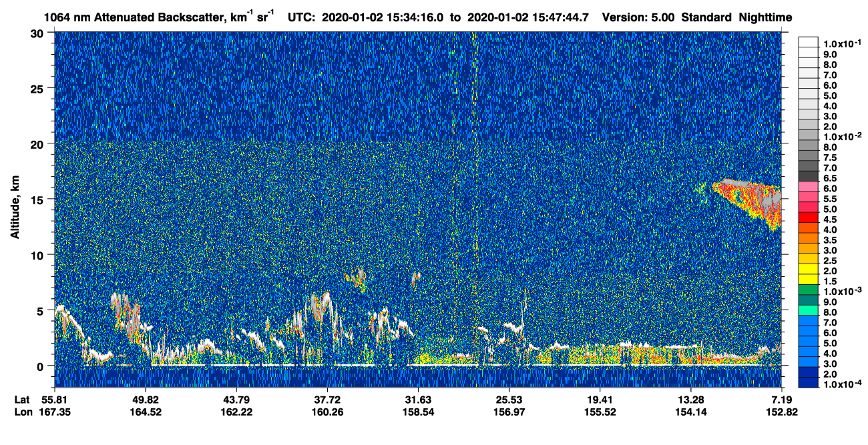Click the latitude value "25.53"
Viewport: 868px width, 445px height.
click(x=509, y=400)
